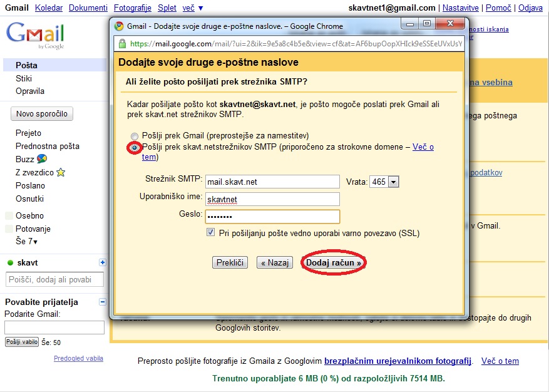Screen dimensions: 549x392
Task: Select Pošlji prek Gmail radio option
Action: pos(135,137)
